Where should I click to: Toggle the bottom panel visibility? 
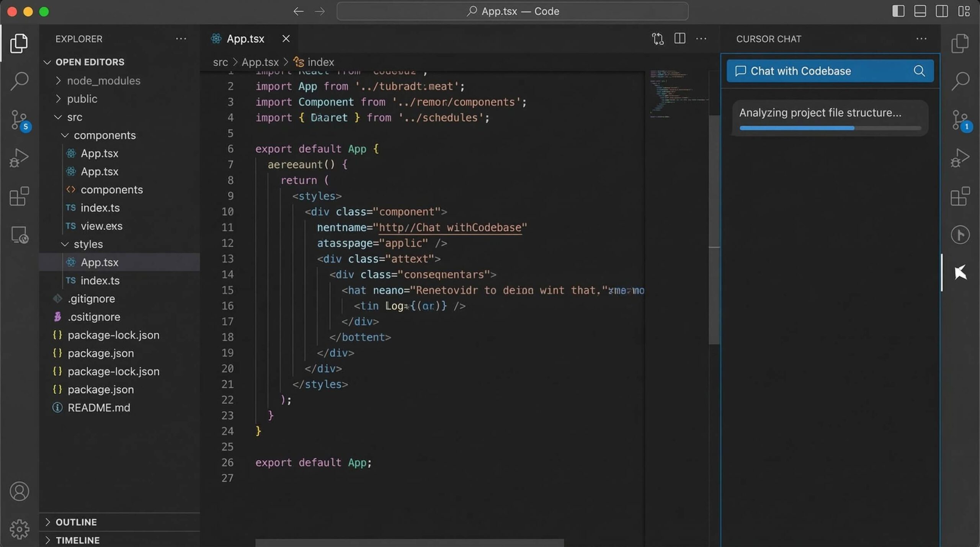tap(920, 11)
